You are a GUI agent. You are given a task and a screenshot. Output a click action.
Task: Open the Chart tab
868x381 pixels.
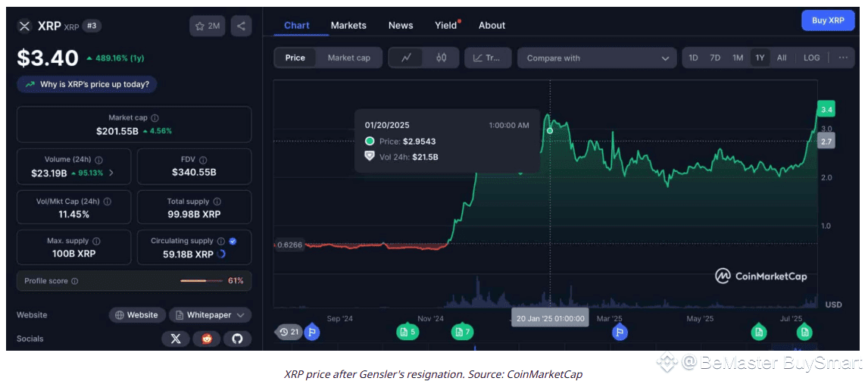(x=297, y=26)
